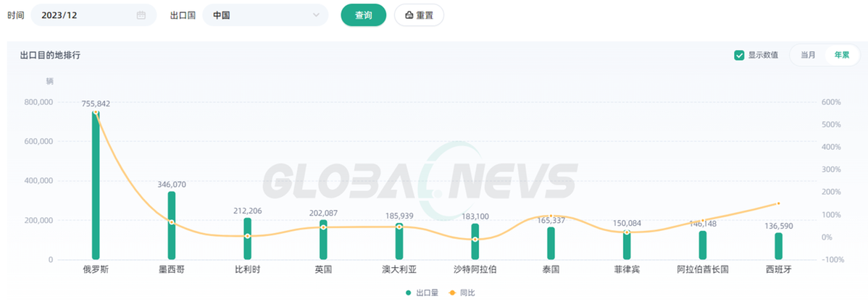Click the 菲律宾 green bar

[627, 245]
